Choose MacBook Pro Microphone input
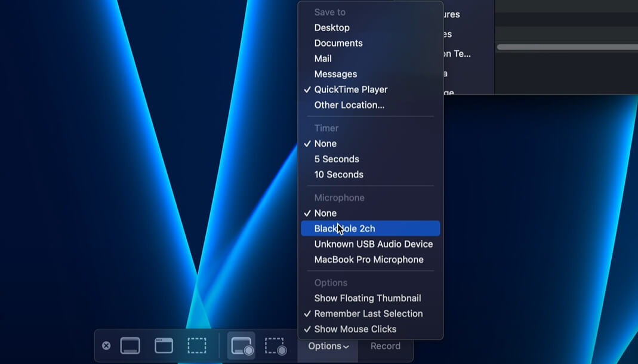 tap(369, 260)
